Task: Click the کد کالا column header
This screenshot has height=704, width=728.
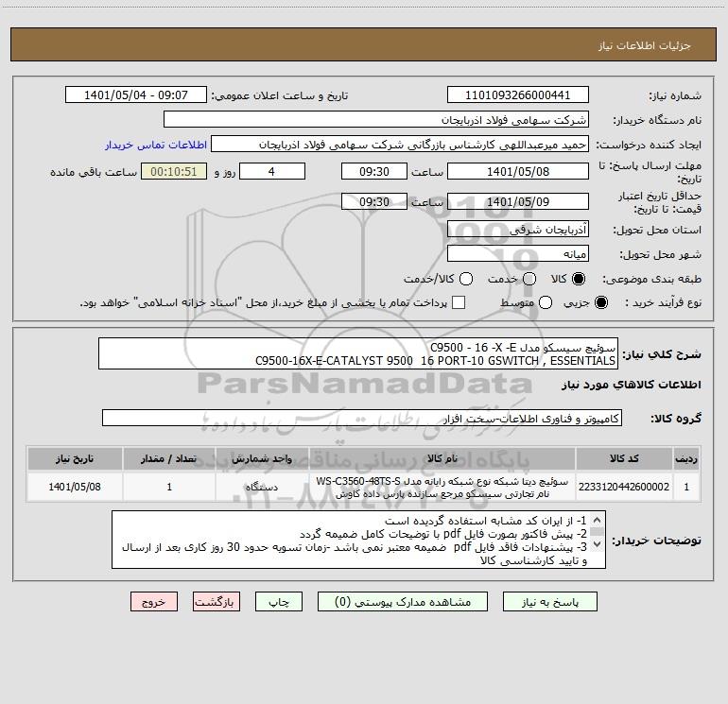Action: pos(624,459)
